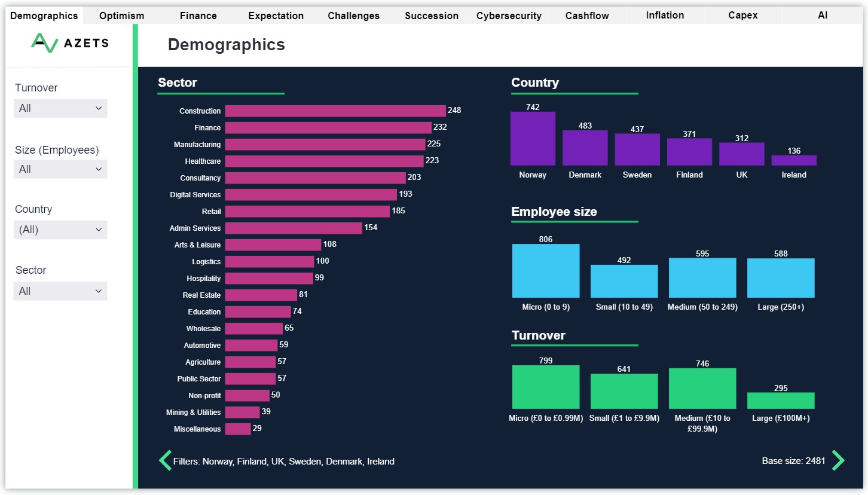Open the Succession tab
Image resolution: width=868 pixels, height=495 pixels.
pos(432,16)
